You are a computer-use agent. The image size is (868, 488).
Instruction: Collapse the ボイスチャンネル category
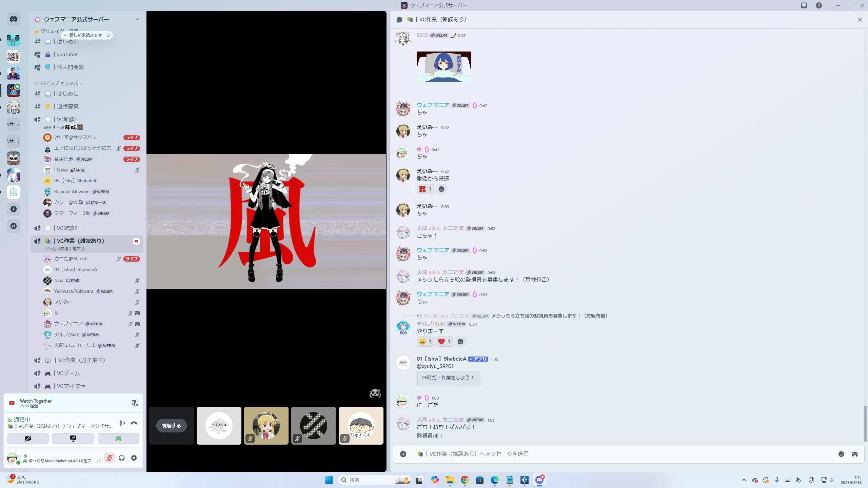[59, 83]
